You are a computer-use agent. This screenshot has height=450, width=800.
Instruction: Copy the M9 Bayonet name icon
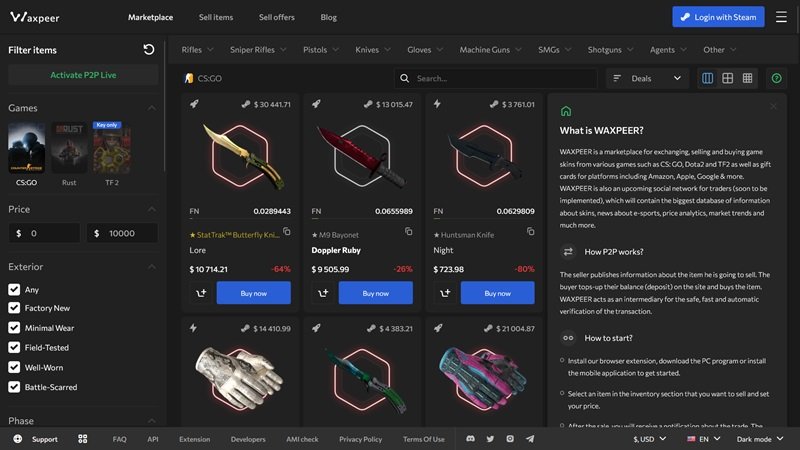point(409,231)
